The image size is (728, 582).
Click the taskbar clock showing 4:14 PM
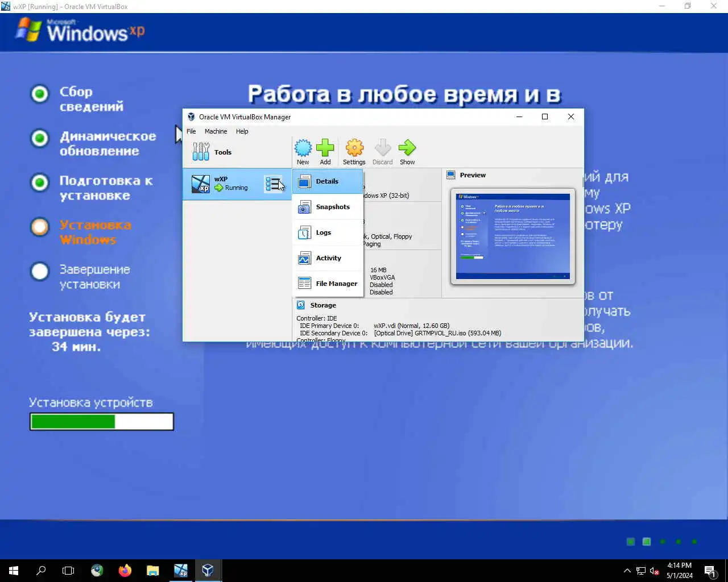[x=680, y=571]
